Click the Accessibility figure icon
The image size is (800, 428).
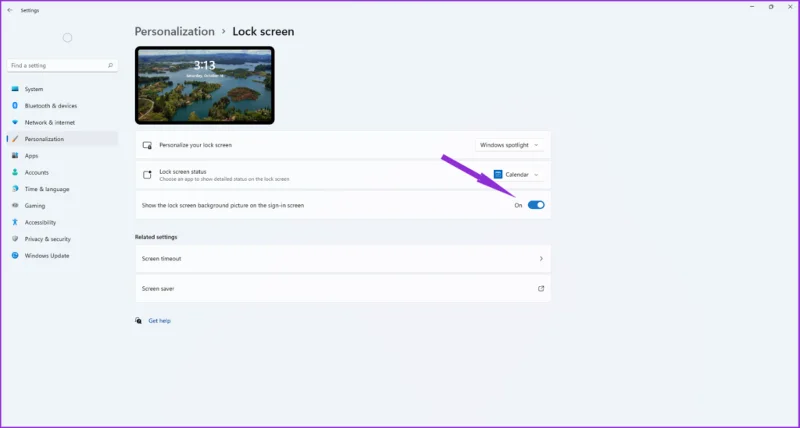(x=15, y=222)
